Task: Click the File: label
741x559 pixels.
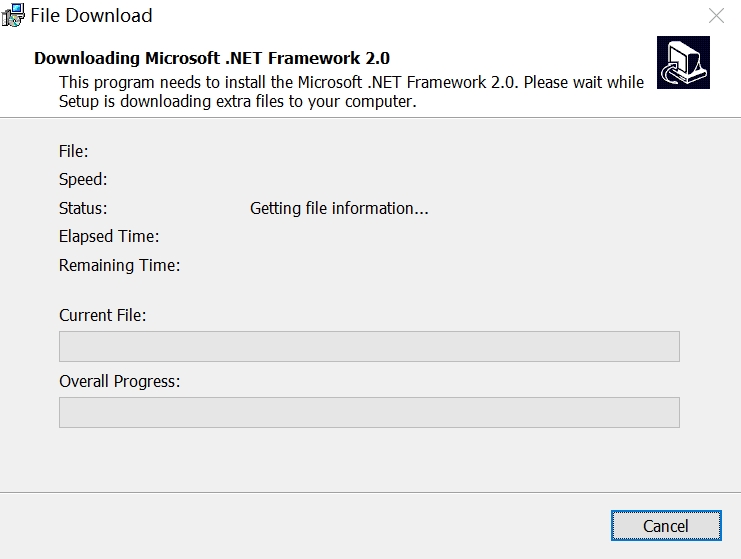Action: click(x=74, y=151)
